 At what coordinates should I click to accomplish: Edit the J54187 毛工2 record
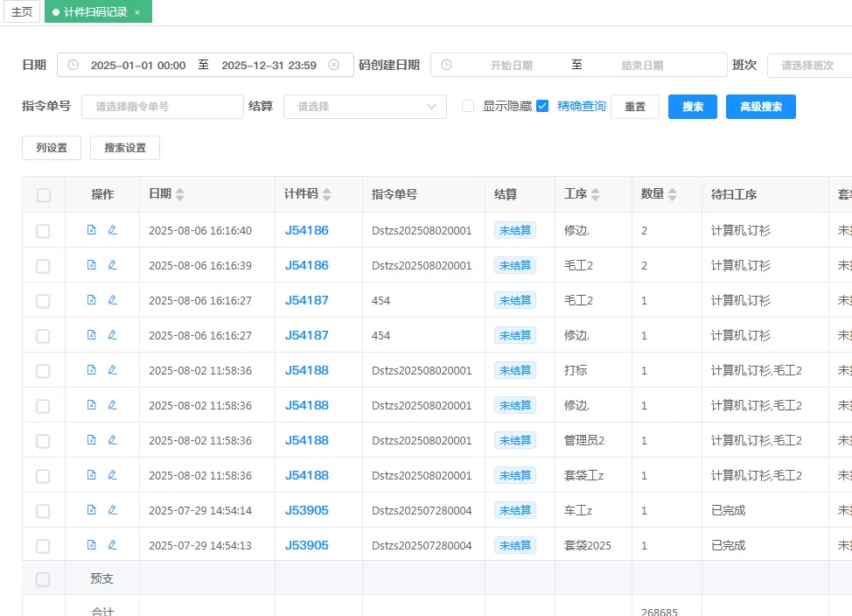pos(113,300)
